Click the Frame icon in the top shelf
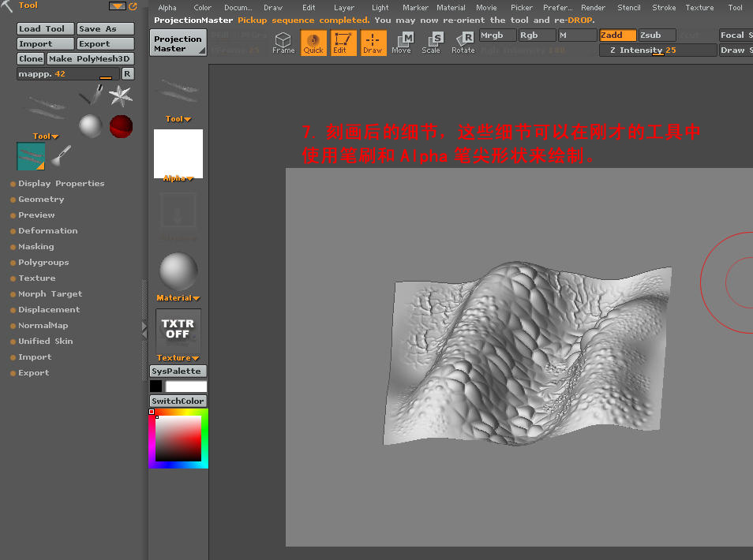Image resolution: width=753 pixels, height=560 pixels. 283,43
